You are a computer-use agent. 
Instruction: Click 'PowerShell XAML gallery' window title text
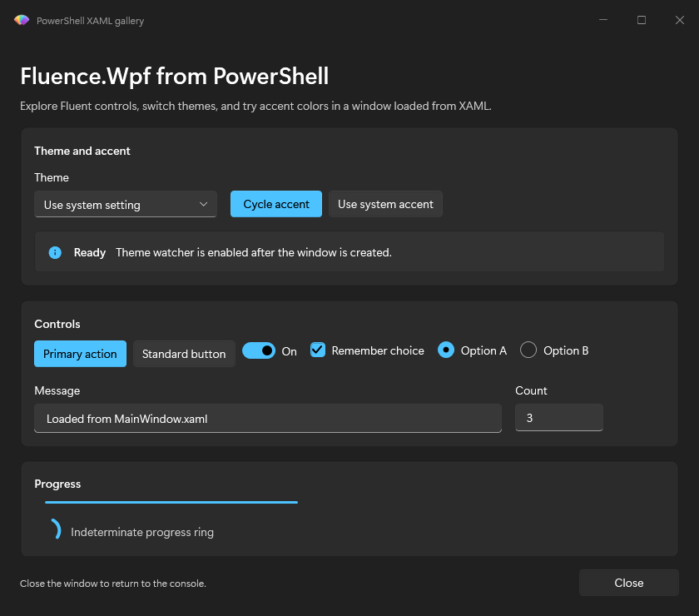pos(90,21)
